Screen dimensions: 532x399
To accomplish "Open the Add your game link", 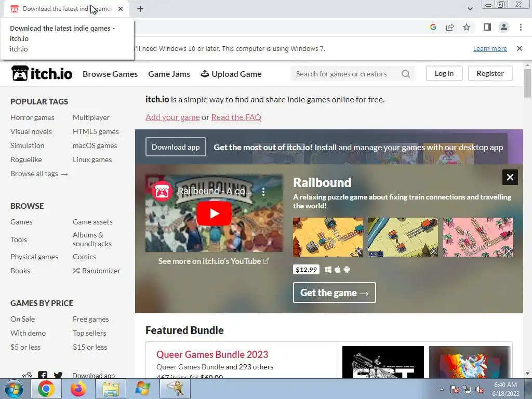I will point(172,117).
